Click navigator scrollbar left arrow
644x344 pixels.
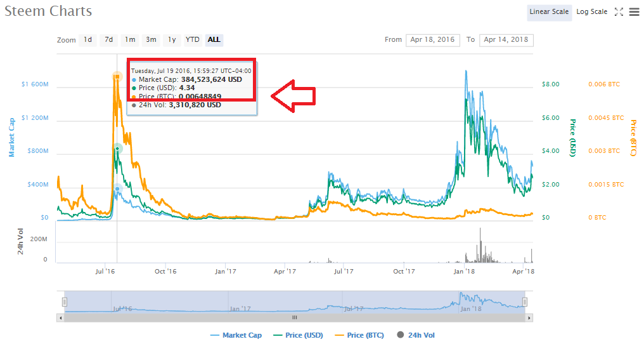[61, 318]
